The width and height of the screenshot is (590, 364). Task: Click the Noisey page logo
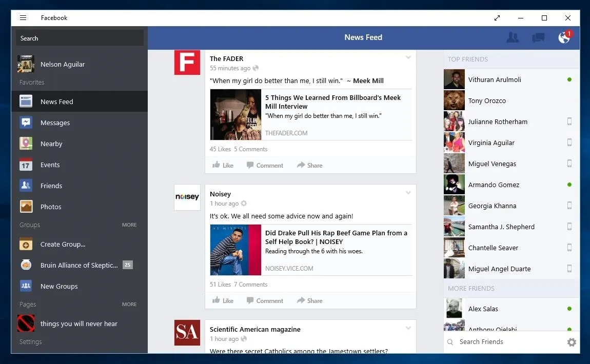coord(187,197)
